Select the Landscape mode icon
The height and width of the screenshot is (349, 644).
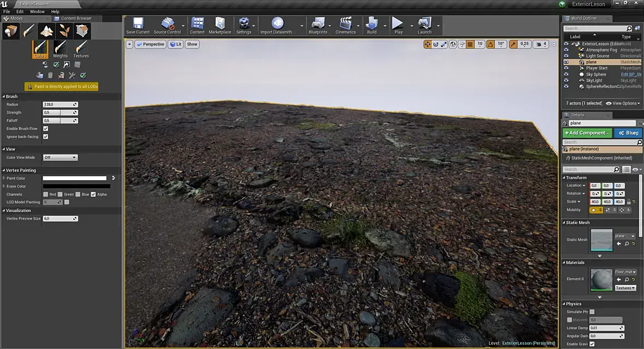pos(46,31)
